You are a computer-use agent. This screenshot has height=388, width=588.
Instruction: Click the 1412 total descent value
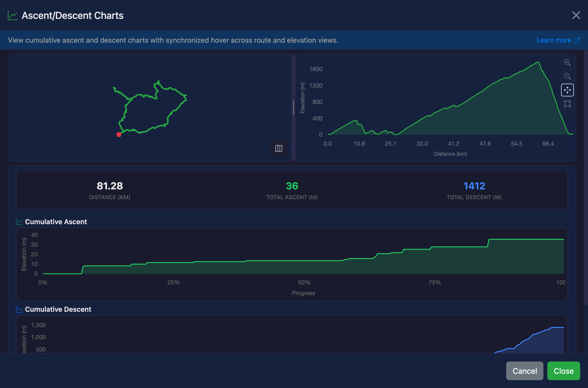[474, 186]
